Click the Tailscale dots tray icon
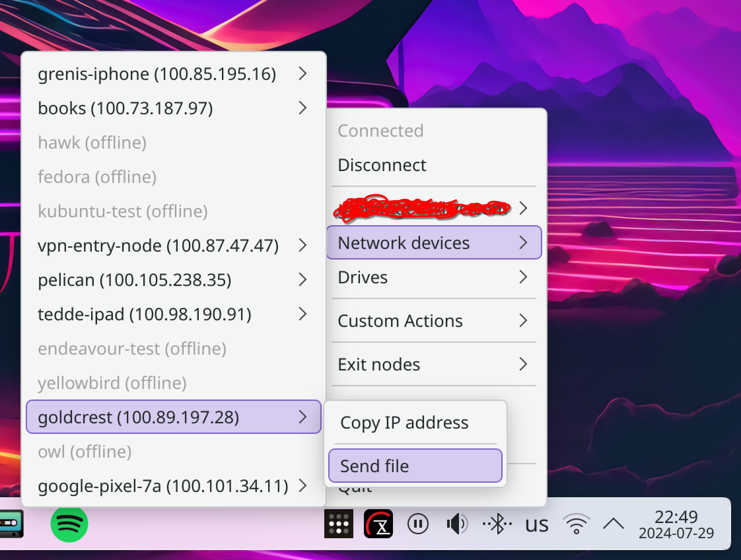The image size is (741, 560). (x=338, y=524)
